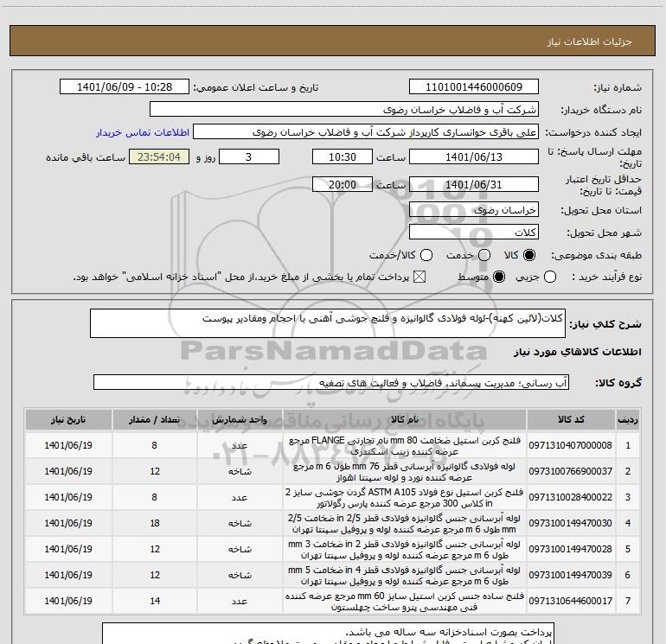Click the goods group field آب رسانی
Screen dimensions: 666x644
pos(331,382)
